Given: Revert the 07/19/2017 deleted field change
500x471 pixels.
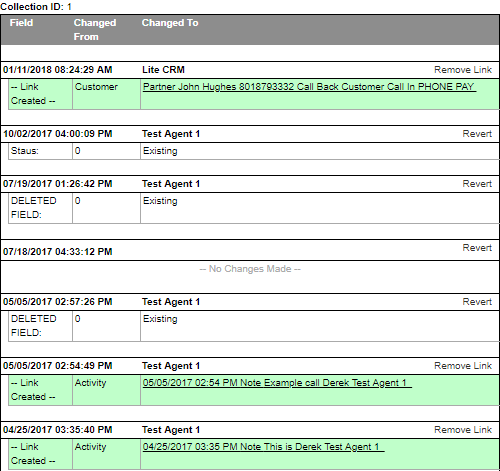Looking at the screenshot, I should pyautogui.click(x=477, y=184).
